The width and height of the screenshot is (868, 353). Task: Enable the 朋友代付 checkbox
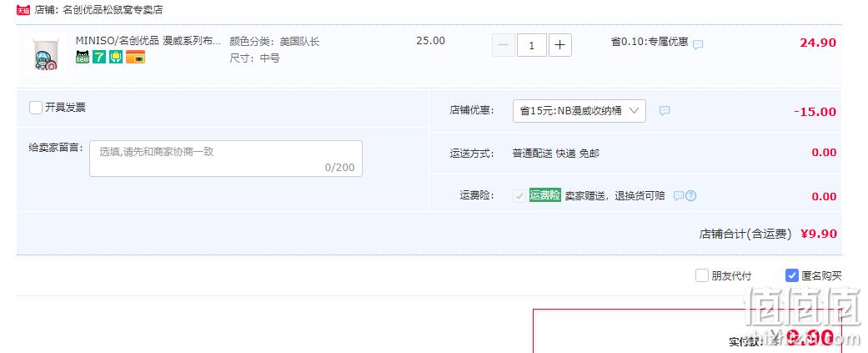702,275
